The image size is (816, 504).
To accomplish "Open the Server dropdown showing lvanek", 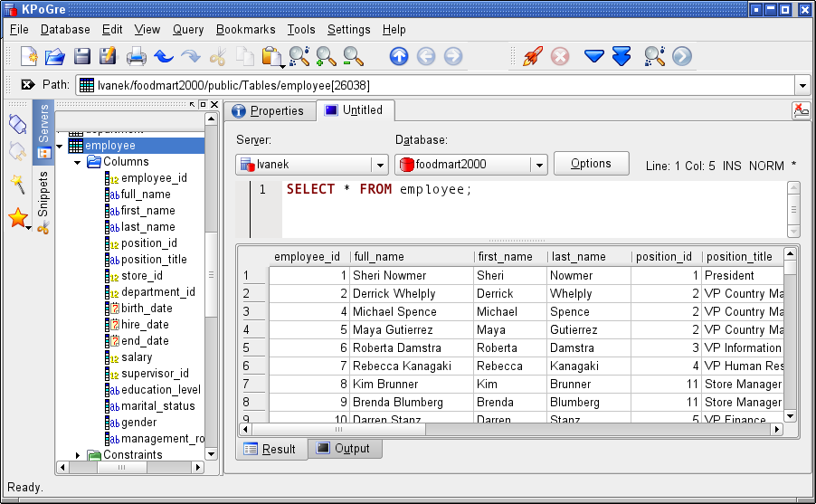I will pos(380,165).
